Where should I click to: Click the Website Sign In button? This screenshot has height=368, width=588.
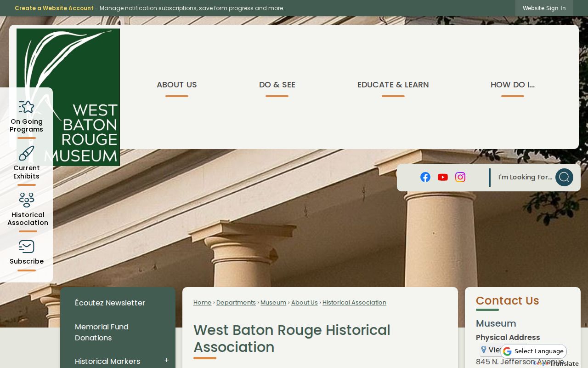point(544,8)
